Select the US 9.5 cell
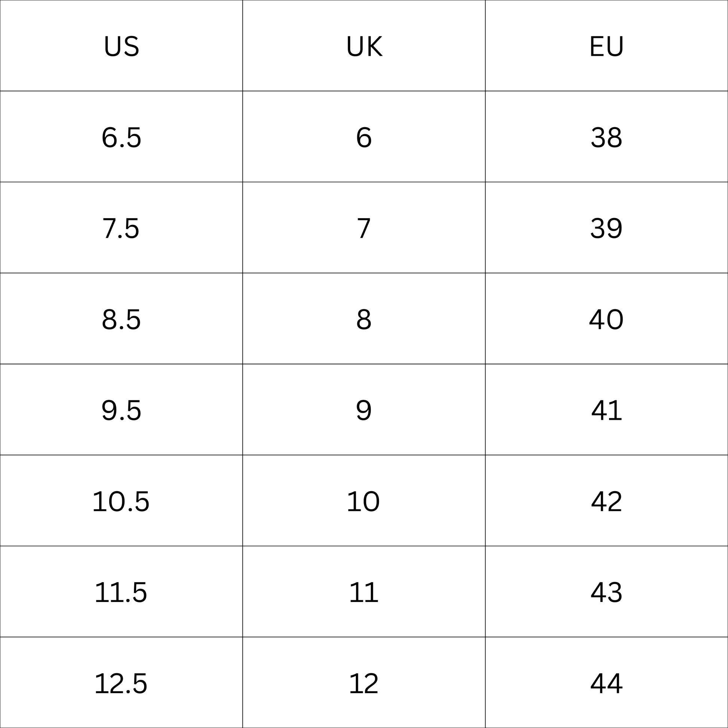The width and height of the screenshot is (728, 728). pos(121,410)
